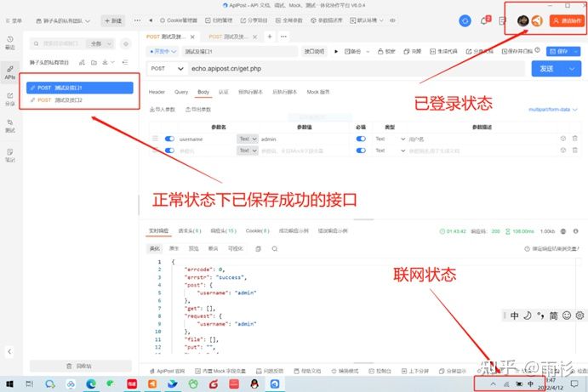Open Edge browser from taskbar
Screen dimensions: 588x392
click(91, 383)
